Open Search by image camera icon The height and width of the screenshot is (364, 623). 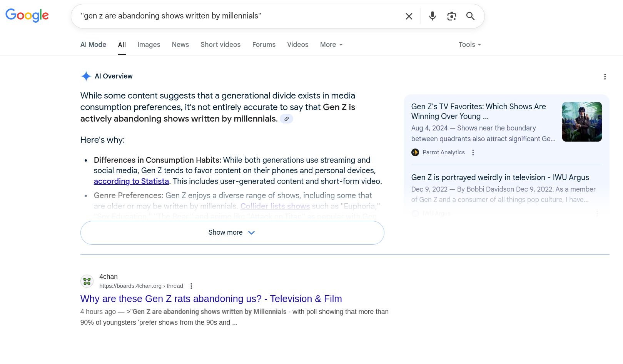pos(451,16)
